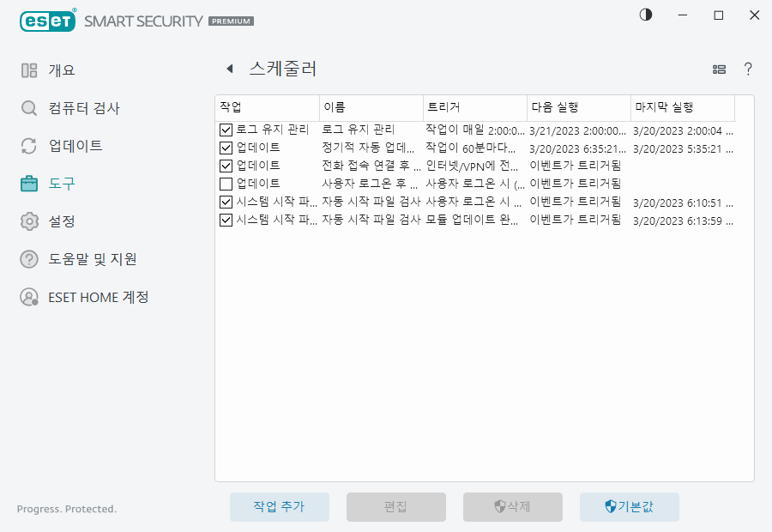
Task: Enable the 사용자 로그온 후 업데이트 task
Action: coord(226,183)
